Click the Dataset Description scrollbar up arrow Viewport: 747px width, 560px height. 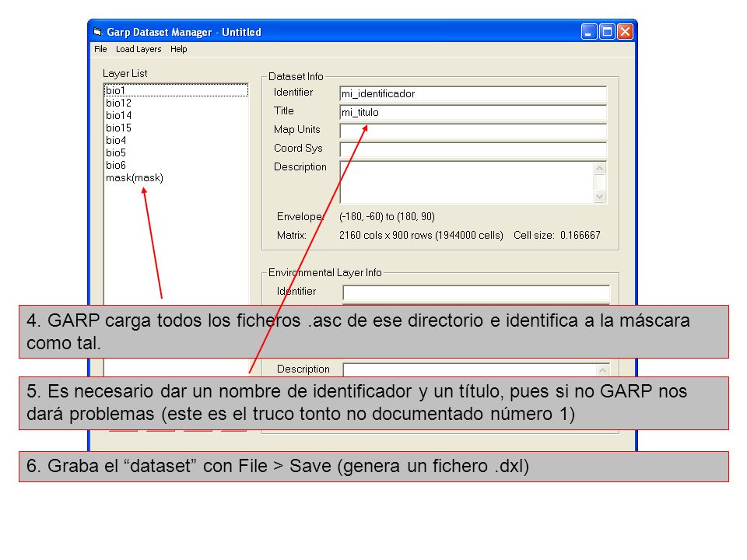pyautogui.click(x=600, y=168)
